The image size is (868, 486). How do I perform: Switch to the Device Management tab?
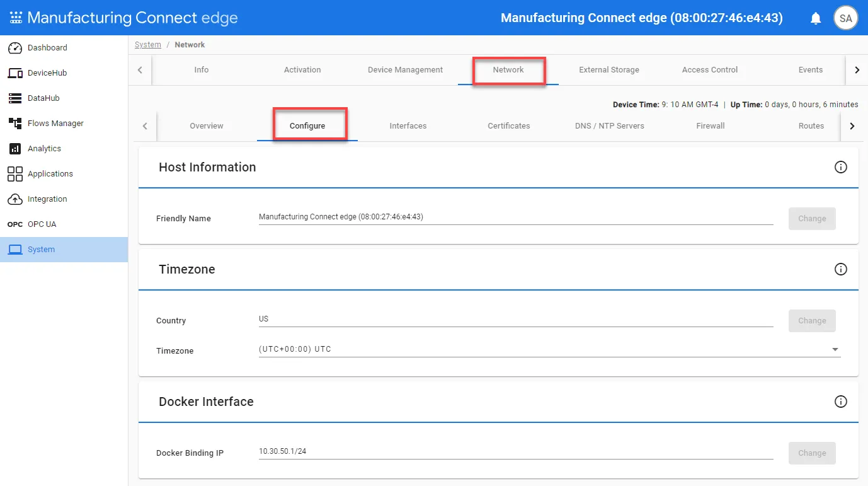point(406,70)
